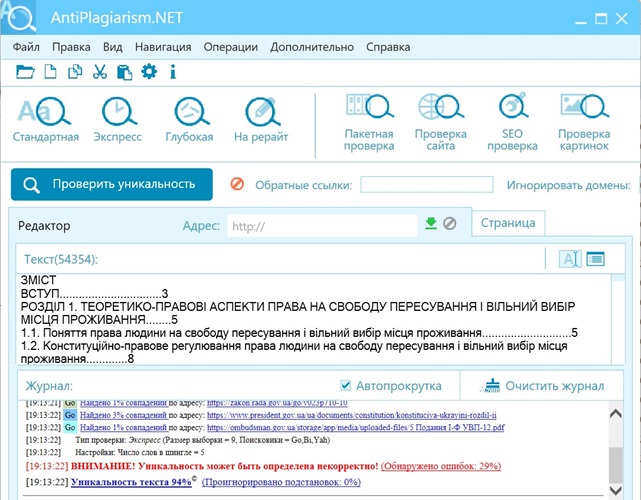This screenshot has height=500, width=641.
Task: Open Проверка сайта tool
Action: click(440, 123)
